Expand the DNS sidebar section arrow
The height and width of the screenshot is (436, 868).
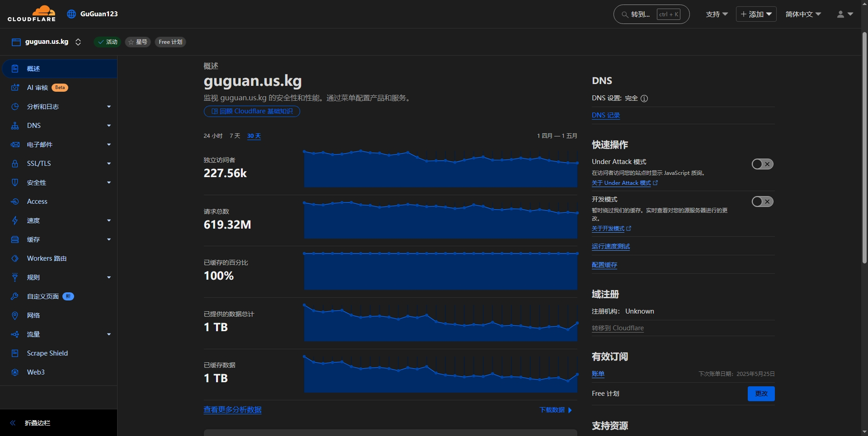109,126
